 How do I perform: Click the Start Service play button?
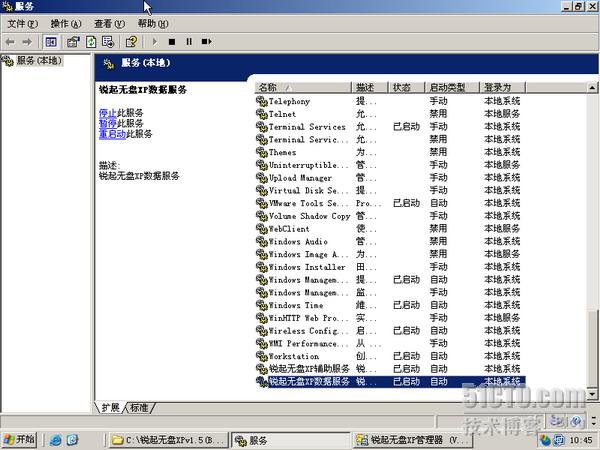tap(155, 42)
